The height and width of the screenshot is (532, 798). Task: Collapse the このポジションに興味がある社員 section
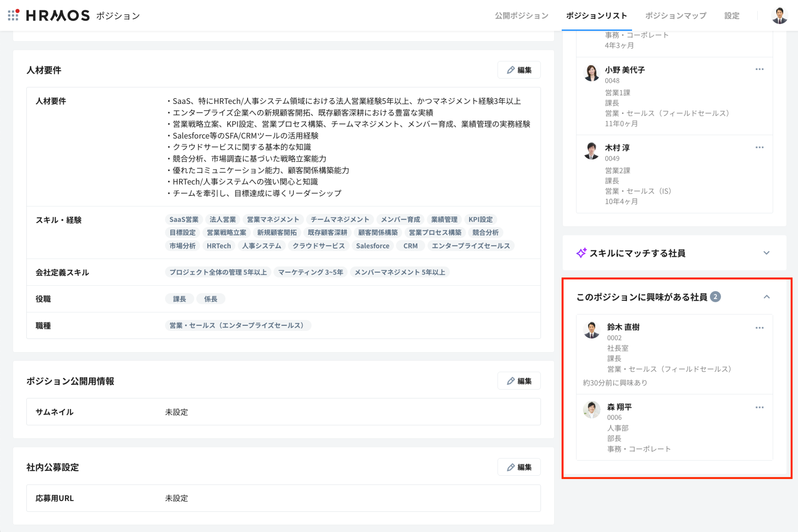(x=766, y=297)
